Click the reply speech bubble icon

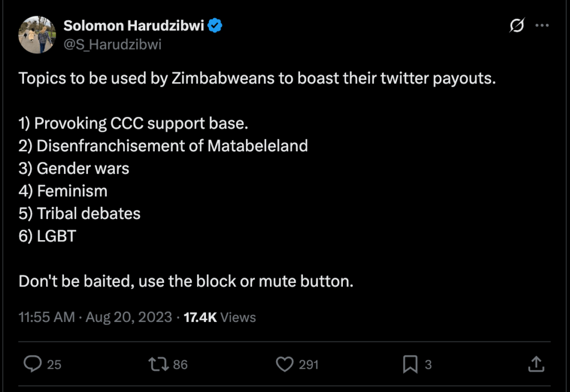33,364
